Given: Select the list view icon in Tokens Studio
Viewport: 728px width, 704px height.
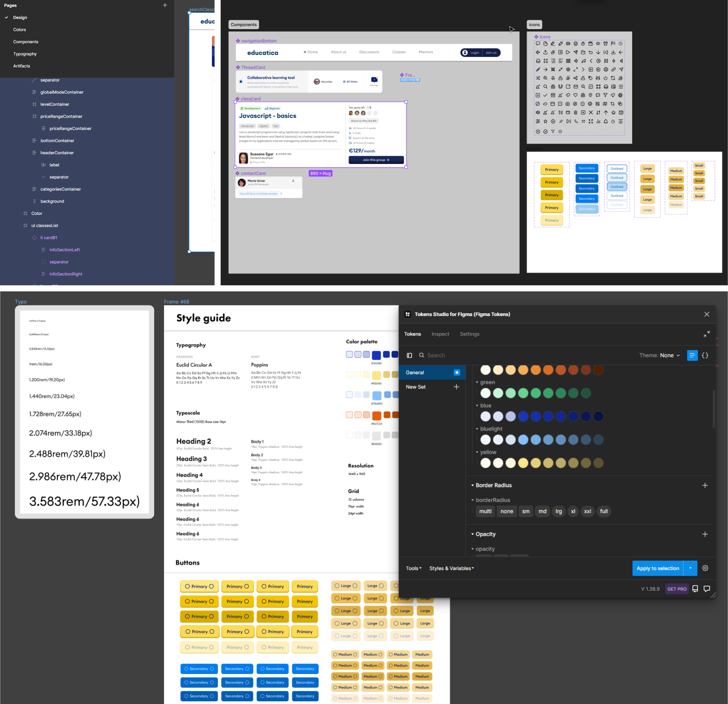Looking at the screenshot, I should (x=692, y=355).
